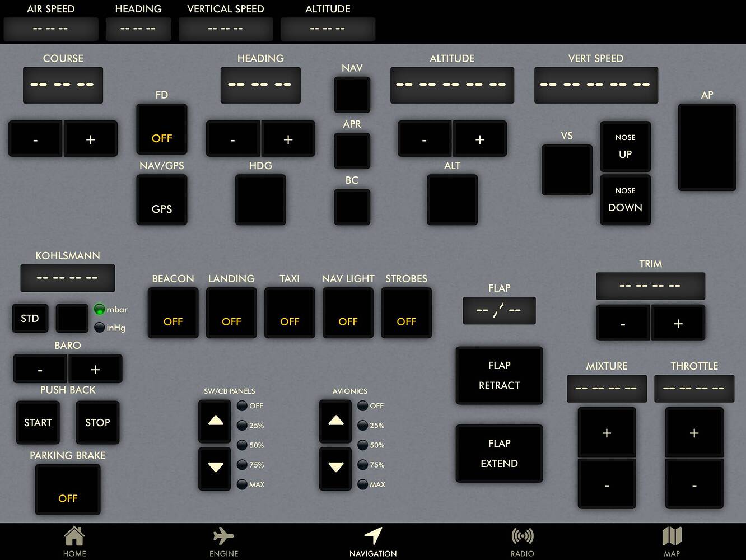Increase Throttle with the plus button
Image resolution: width=746 pixels, height=560 pixels.
click(x=694, y=432)
